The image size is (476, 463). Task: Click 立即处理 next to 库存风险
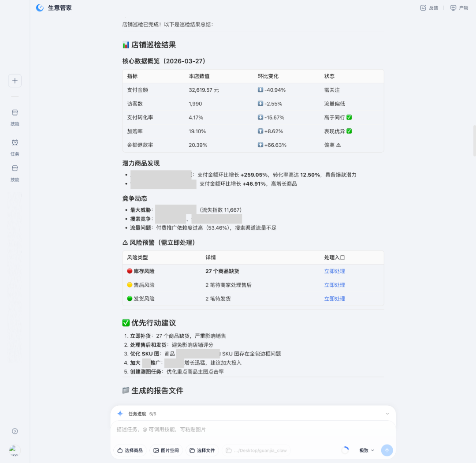(x=335, y=271)
